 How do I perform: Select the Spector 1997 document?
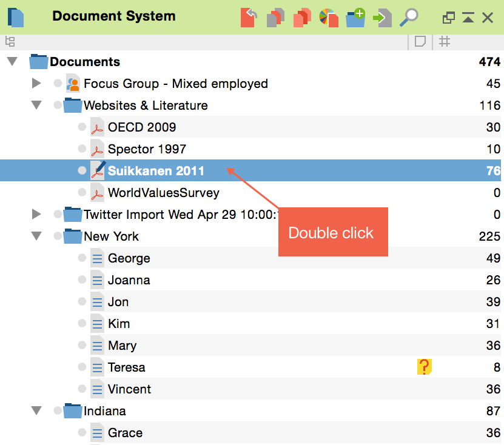pos(147,149)
